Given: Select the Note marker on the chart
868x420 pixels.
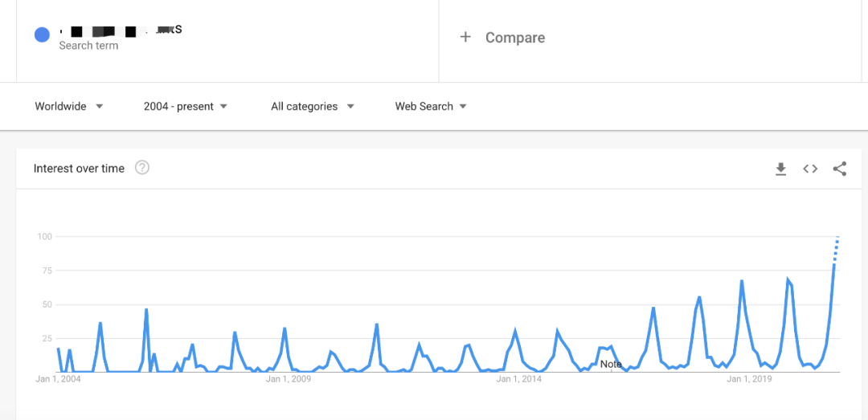Looking at the screenshot, I should point(611,364).
